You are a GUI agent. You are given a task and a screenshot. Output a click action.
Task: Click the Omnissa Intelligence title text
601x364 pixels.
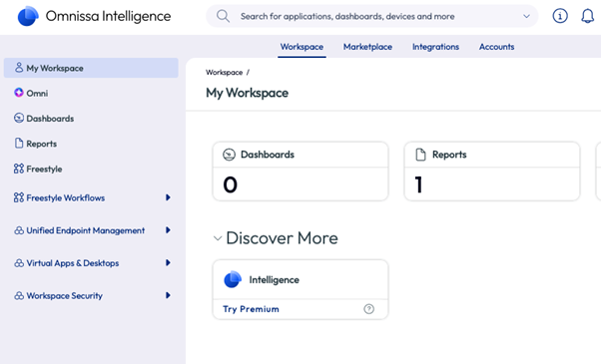pyautogui.click(x=108, y=16)
